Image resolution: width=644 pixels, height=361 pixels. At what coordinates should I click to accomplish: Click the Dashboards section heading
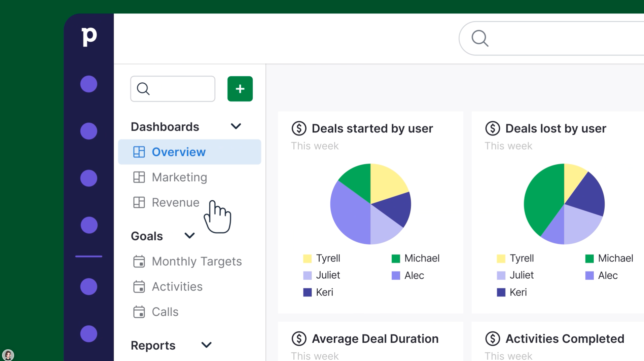point(165,127)
